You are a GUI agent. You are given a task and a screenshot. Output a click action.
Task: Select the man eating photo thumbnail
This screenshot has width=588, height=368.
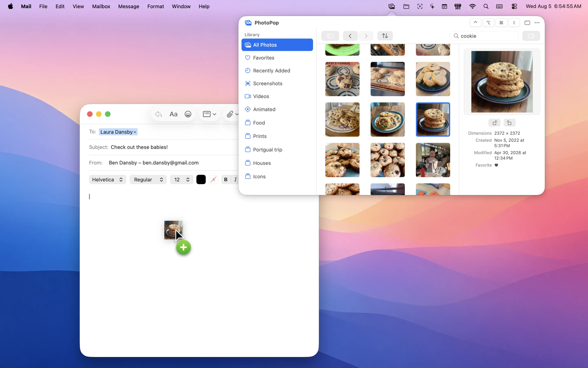point(433,160)
